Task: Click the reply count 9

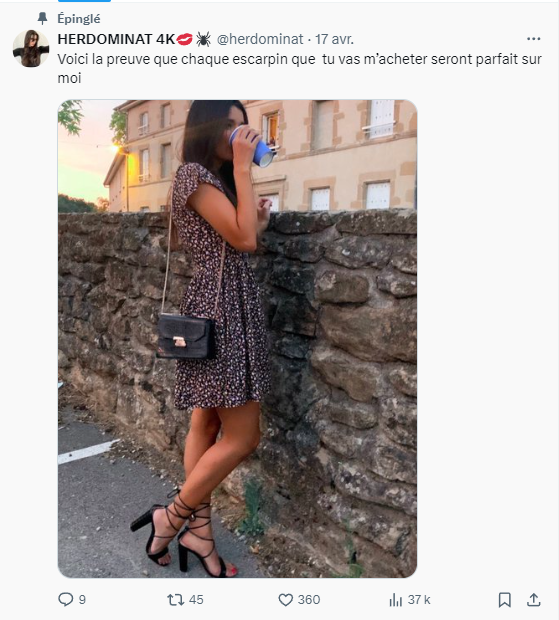Action: 82,600
